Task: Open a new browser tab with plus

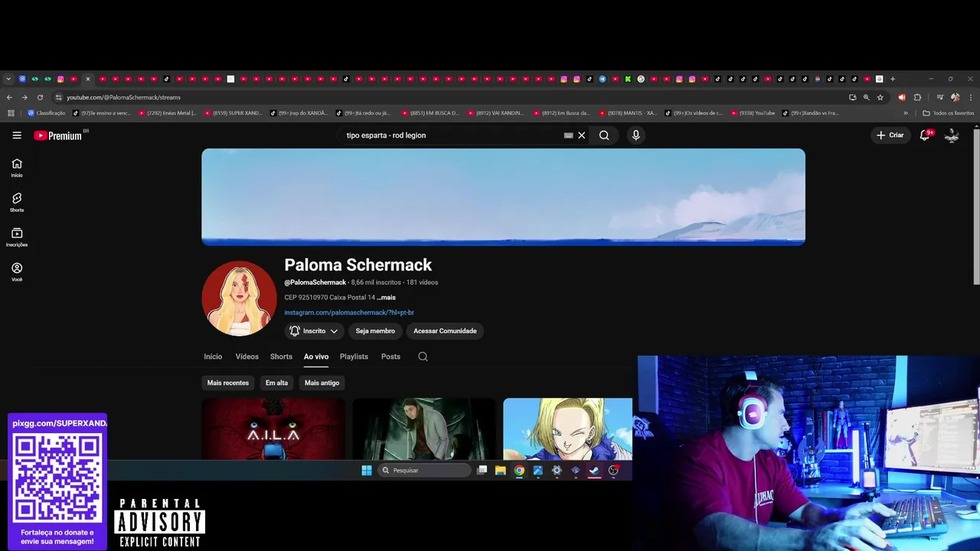Action: (893, 79)
